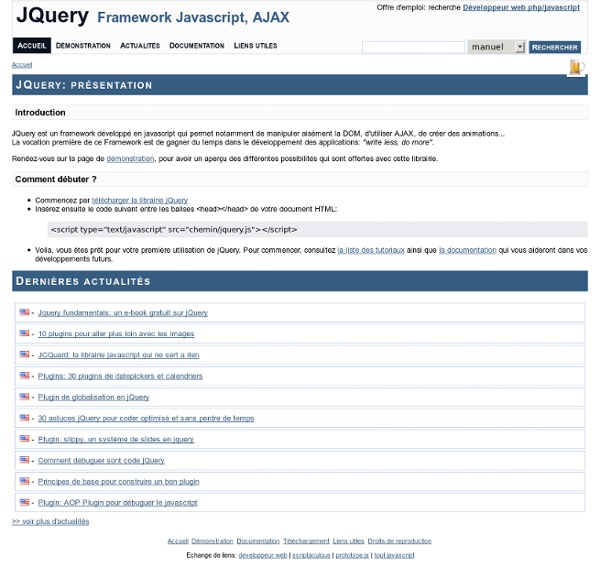Click flag icon beside globalisation plugin news
The image size is (600, 565).
click(x=24, y=397)
